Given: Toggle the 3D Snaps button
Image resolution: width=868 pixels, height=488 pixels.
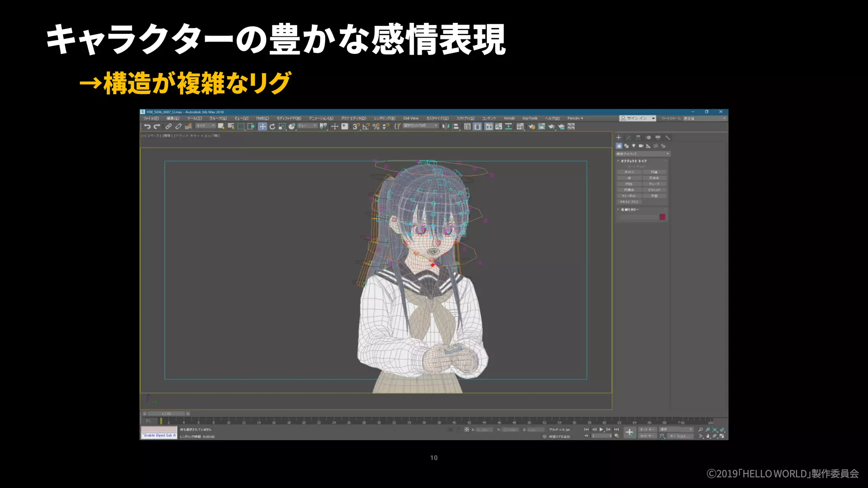Looking at the screenshot, I should 356,126.
